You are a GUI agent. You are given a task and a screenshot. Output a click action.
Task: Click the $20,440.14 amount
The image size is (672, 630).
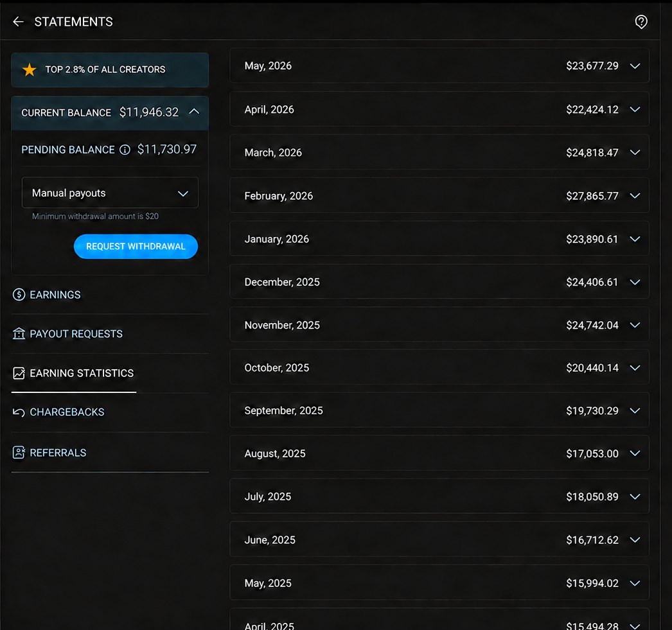(x=592, y=368)
